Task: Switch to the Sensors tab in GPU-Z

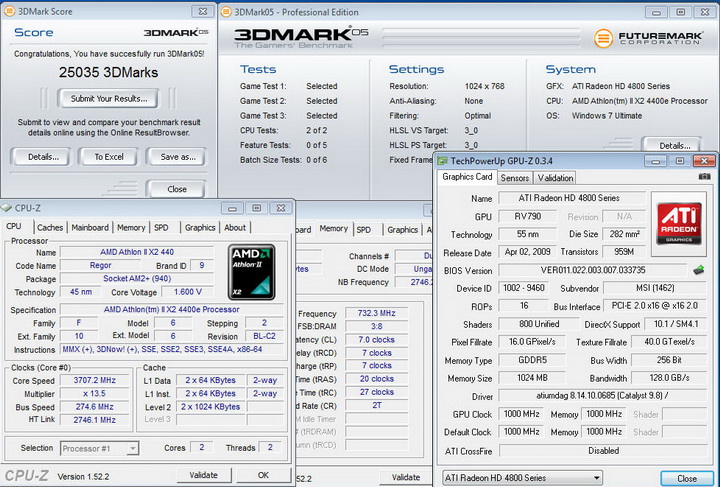Action: coord(514,178)
